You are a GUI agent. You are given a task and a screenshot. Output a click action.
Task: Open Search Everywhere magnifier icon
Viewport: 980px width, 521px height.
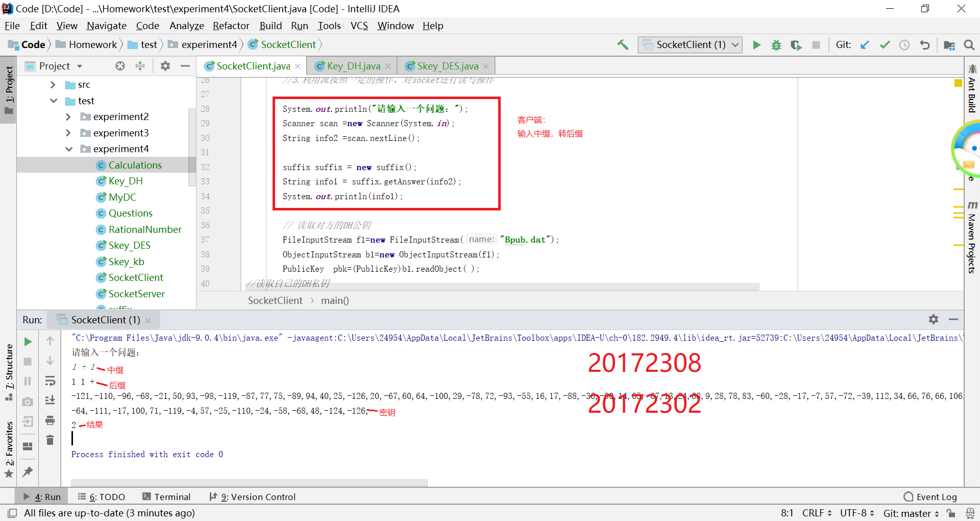(x=969, y=45)
